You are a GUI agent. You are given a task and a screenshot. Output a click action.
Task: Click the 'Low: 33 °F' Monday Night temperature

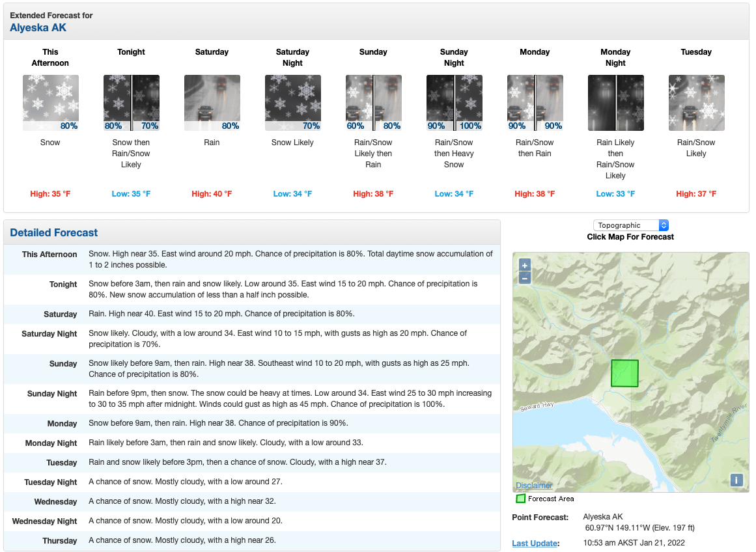coord(616,194)
